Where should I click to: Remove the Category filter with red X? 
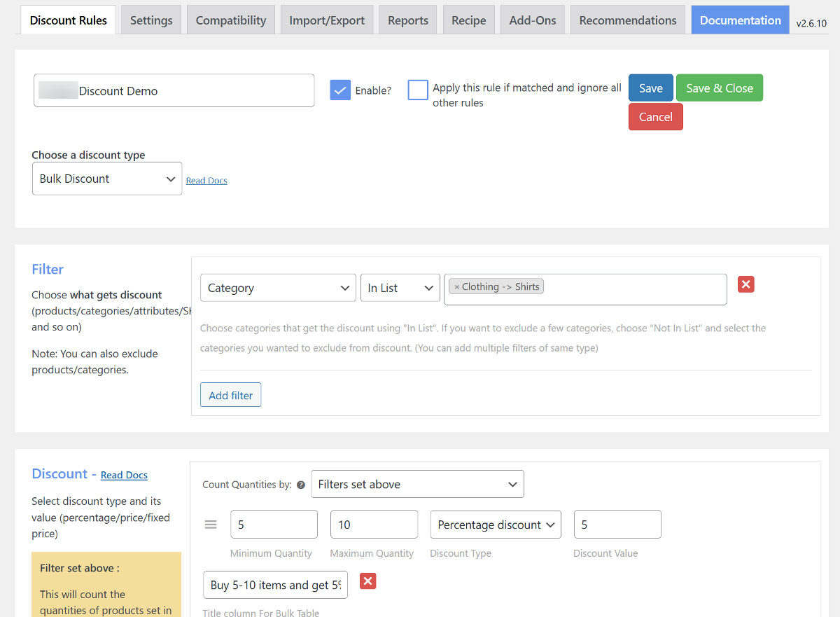[x=745, y=284]
